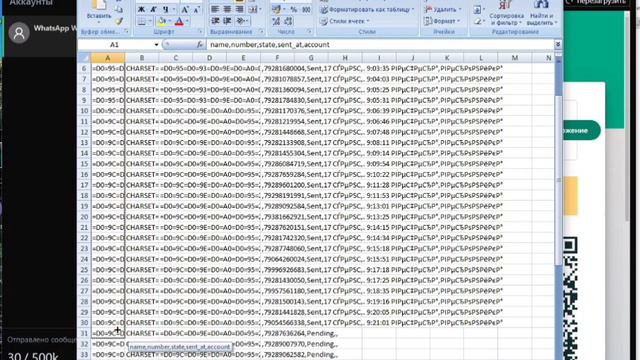The image size is (640, 360).
Task: Apply the red font color
Action: (x=179, y=21)
